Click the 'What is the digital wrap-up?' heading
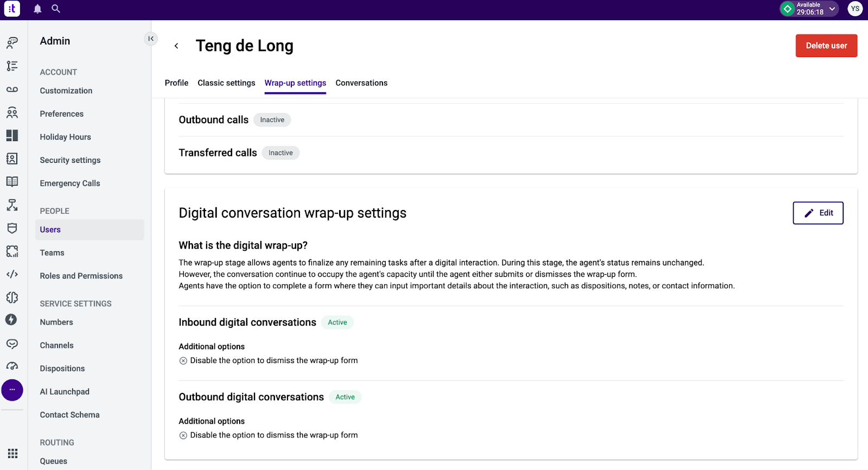Screen dimensions: 868x470 (x=243, y=245)
